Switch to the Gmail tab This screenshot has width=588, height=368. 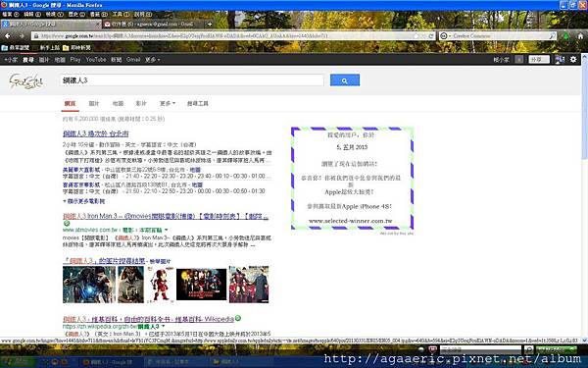coord(152,24)
